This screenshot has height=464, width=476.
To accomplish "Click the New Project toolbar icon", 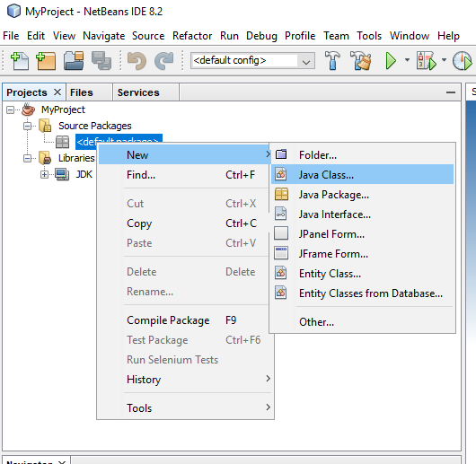I will tap(46, 61).
